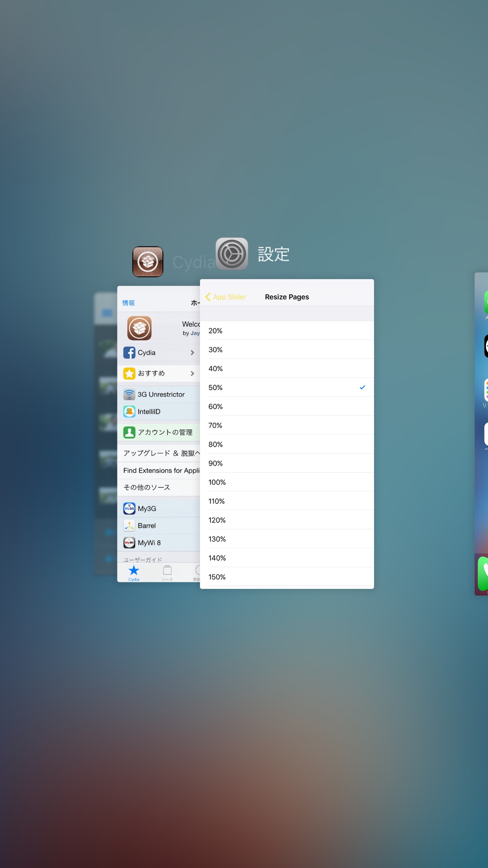Pick the 60% option
Screen dimensions: 488x868
click(x=287, y=406)
